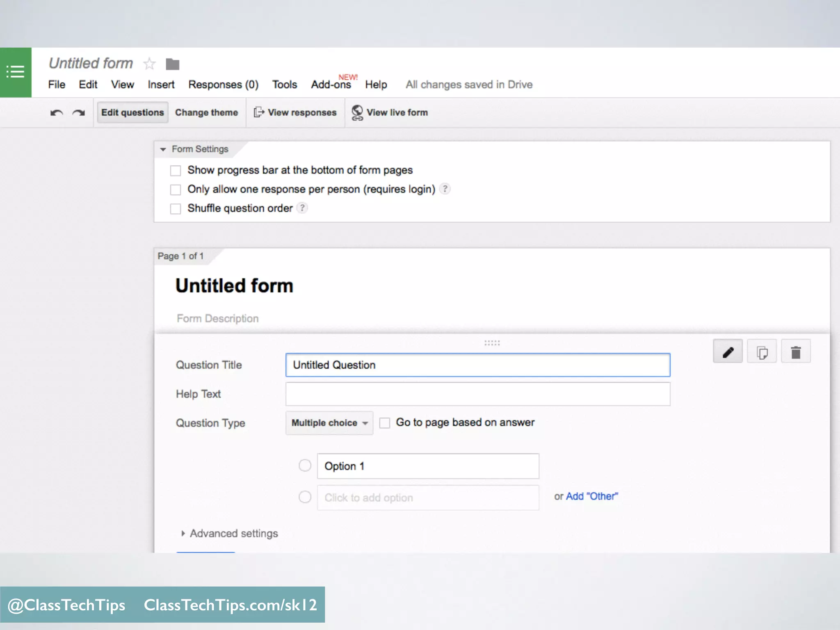
Task: Click the move-to-folder icon beside the title
Action: (172, 64)
